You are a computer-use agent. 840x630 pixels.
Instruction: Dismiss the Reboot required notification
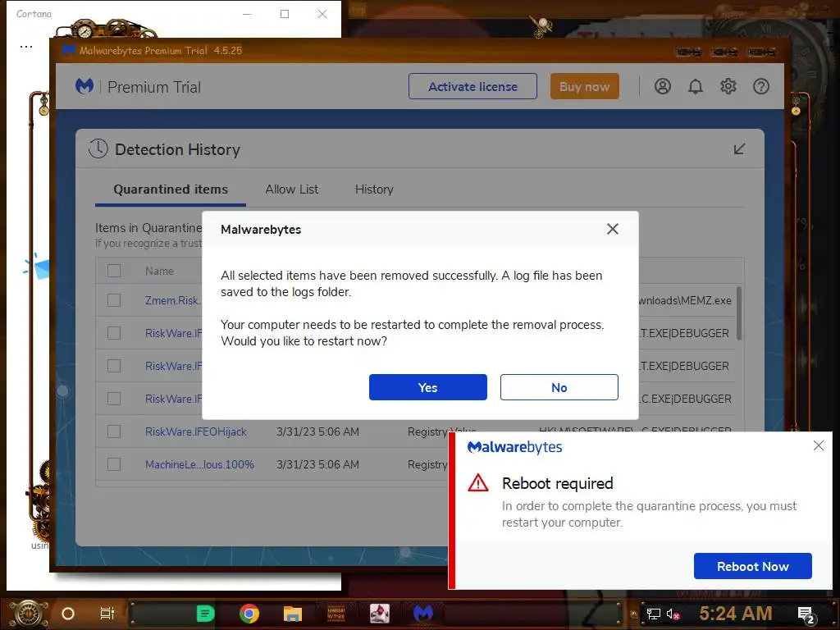pos(818,445)
